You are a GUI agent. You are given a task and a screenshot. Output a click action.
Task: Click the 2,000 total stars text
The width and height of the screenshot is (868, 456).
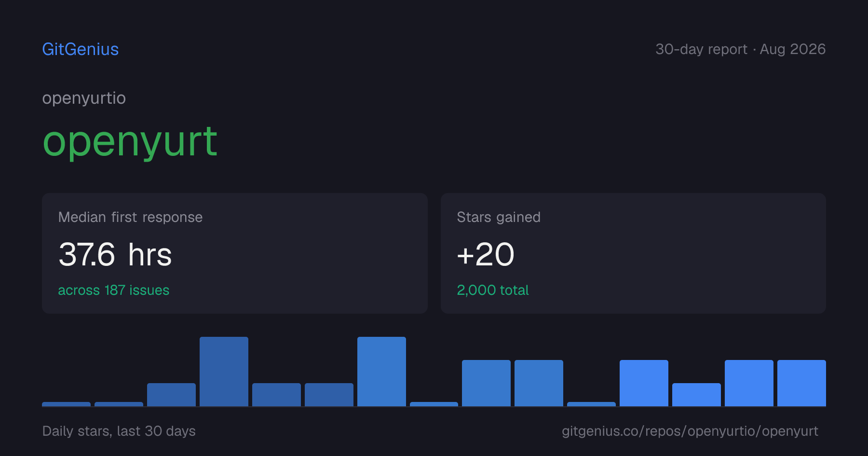tap(493, 290)
